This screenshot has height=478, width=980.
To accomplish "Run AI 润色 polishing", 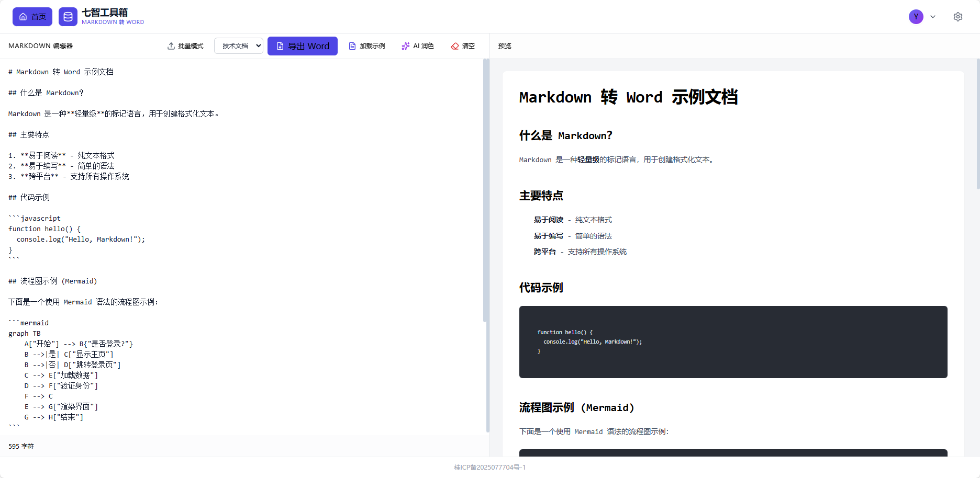I will pyautogui.click(x=418, y=46).
